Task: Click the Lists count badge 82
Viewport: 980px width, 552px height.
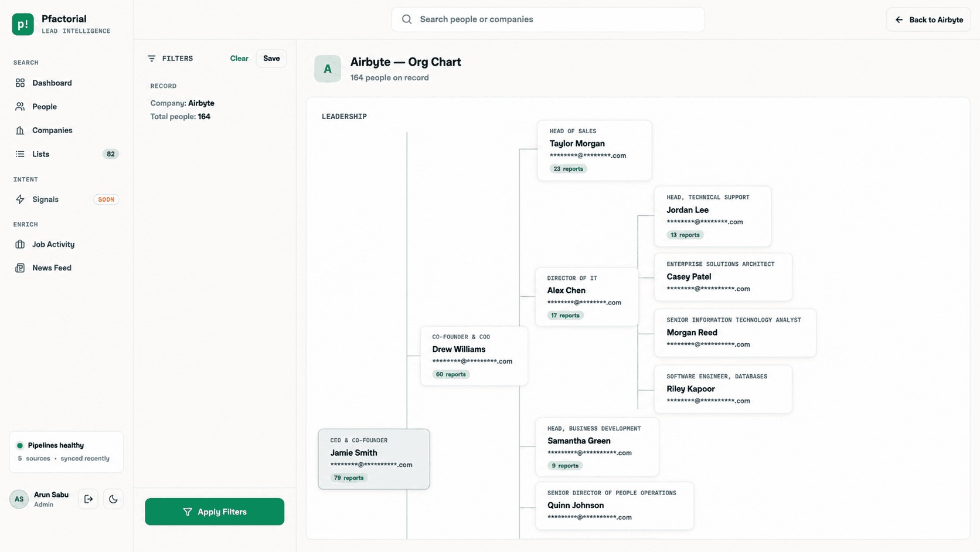Action: pos(111,154)
